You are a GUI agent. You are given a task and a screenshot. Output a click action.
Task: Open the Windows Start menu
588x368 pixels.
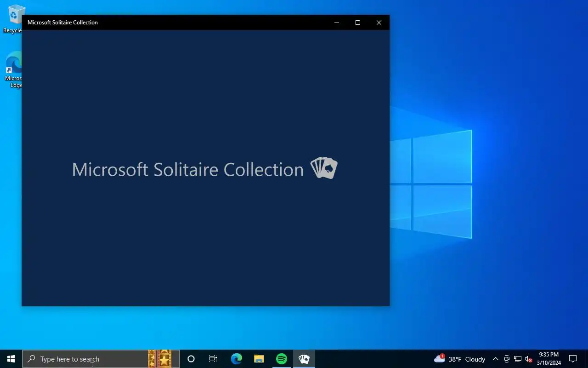(11, 359)
